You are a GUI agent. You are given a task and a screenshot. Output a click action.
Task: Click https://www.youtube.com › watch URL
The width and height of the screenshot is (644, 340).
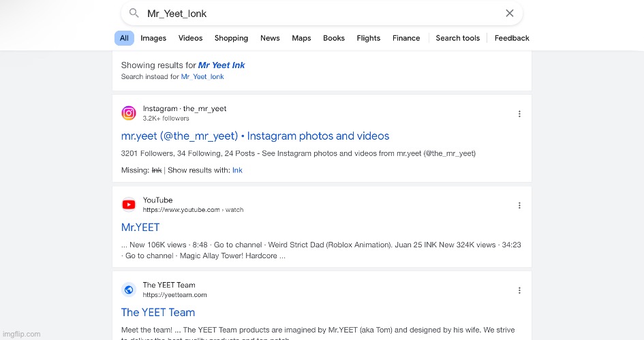193,210
